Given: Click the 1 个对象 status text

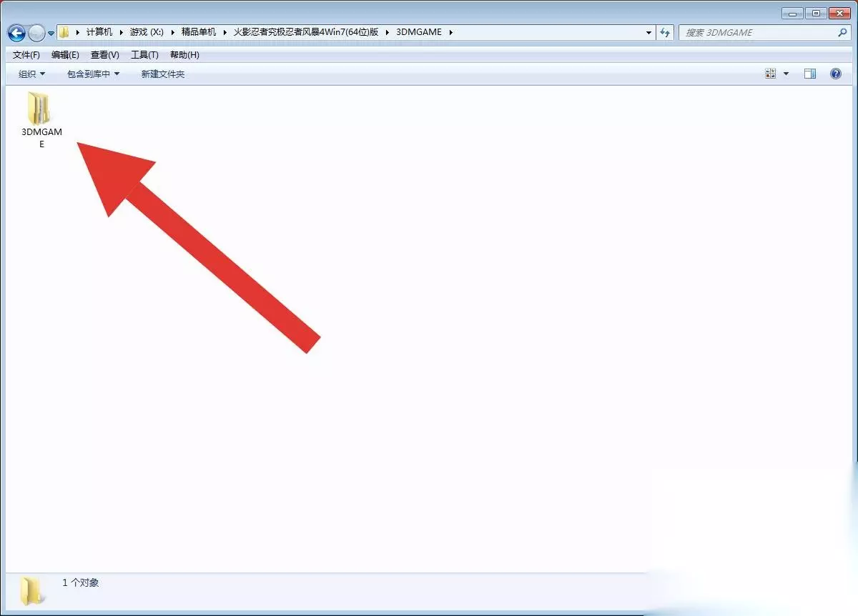Looking at the screenshot, I should click(x=81, y=583).
